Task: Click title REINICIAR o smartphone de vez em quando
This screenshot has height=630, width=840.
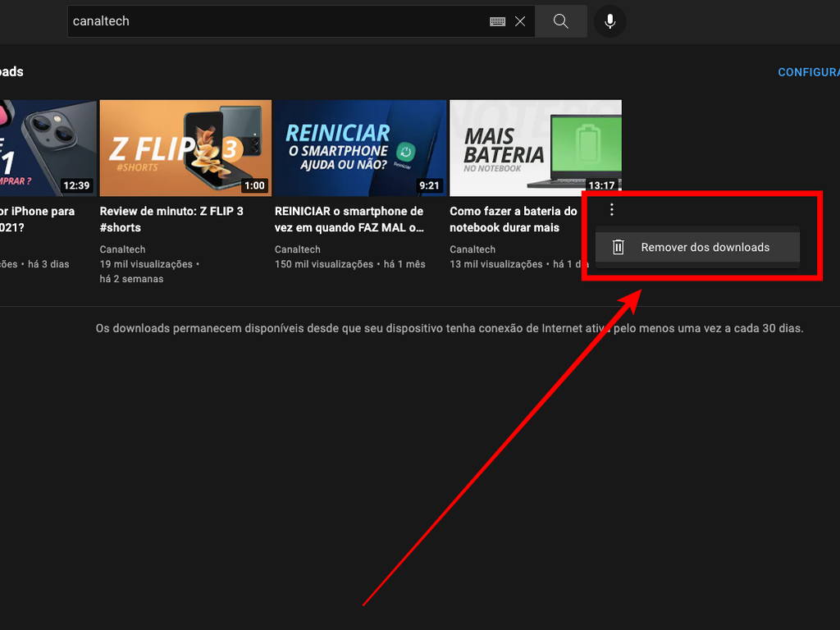Action: pyautogui.click(x=349, y=219)
